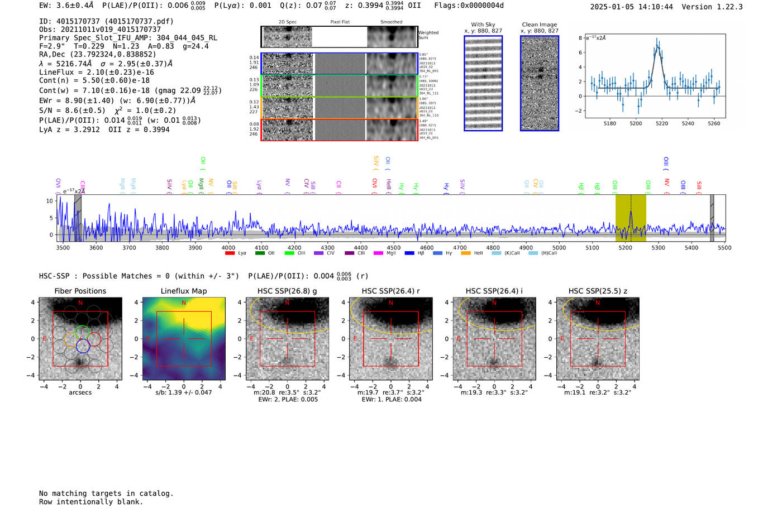Select the orange-bordered 2D spec fiber row
782x532 pixels.
coord(339,108)
